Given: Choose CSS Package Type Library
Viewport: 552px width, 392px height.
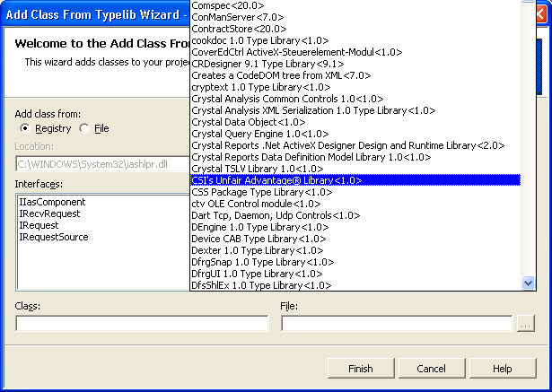Looking at the screenshot, I should pos(355,192).
